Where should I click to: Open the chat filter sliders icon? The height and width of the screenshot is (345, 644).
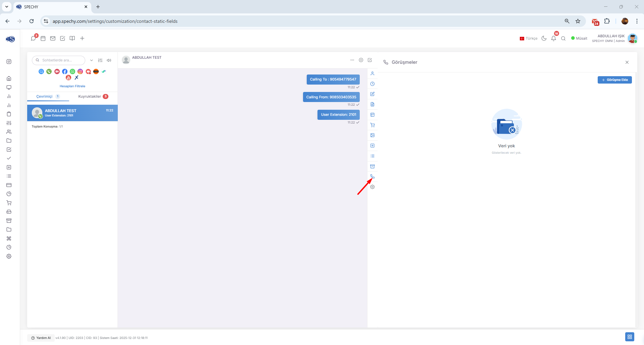pyautogui.click(x=100, y=60)
